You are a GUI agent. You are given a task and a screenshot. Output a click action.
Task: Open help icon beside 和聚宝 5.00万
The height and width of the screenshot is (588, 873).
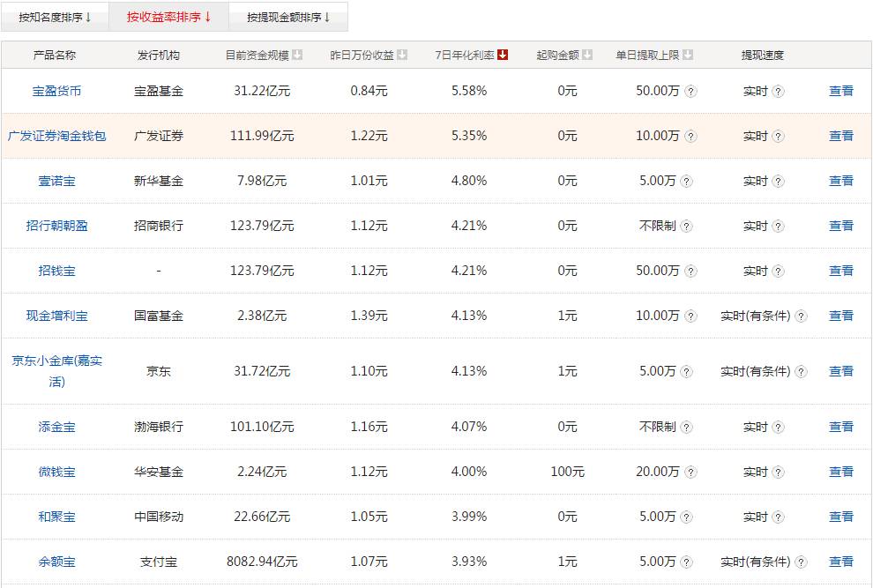click(686, 517)
